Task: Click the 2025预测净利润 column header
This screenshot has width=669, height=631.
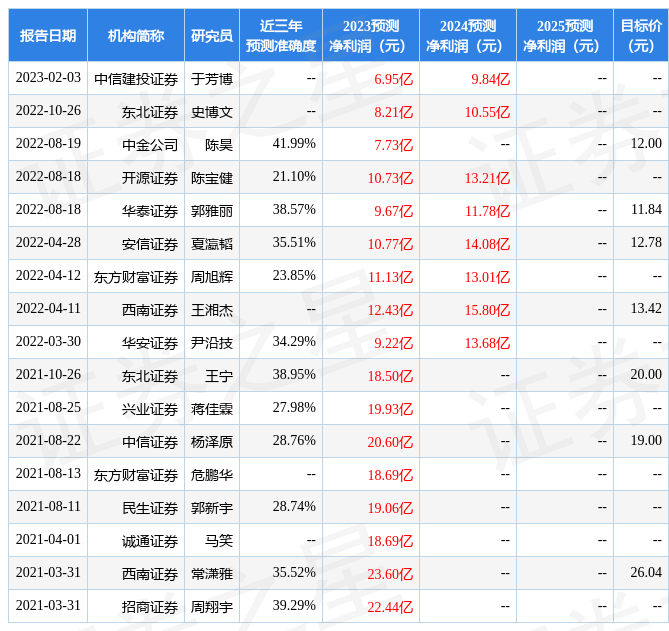Action: (x=564, y=35)
